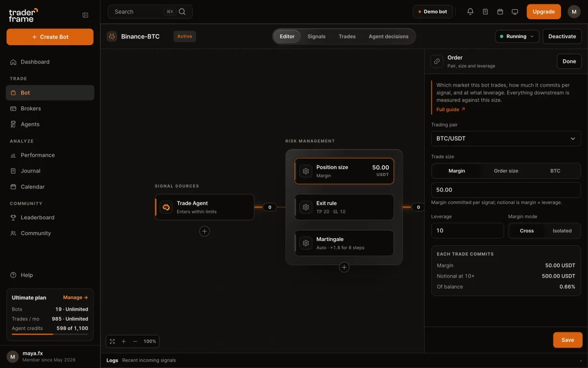Select Order size trade size mode

coord(506,171)
